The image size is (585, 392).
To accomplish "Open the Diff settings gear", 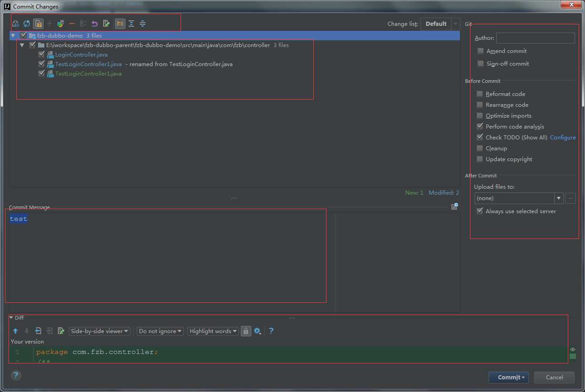I will click(x=257, y=331).
